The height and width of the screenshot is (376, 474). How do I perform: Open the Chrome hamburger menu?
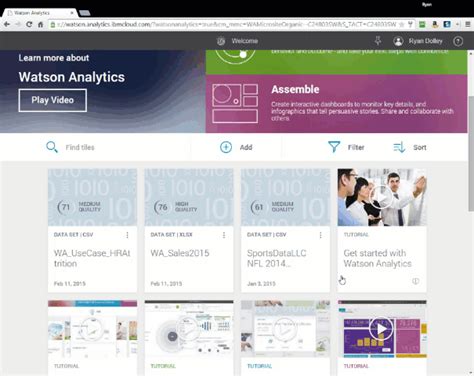(468, 24)
